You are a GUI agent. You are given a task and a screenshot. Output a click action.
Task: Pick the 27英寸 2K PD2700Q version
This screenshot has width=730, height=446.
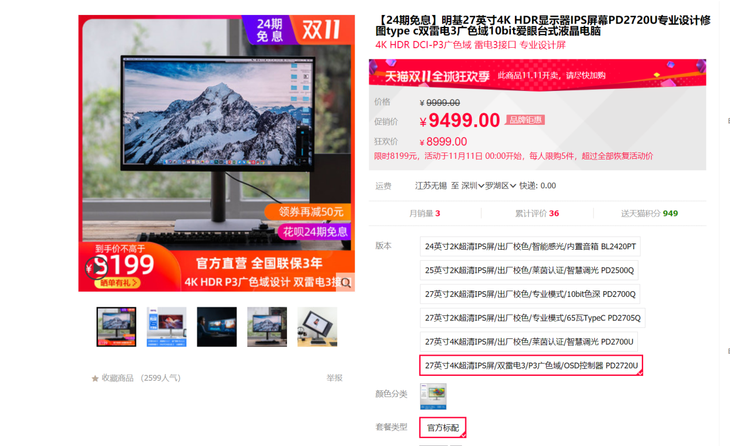tap(529, 294)
